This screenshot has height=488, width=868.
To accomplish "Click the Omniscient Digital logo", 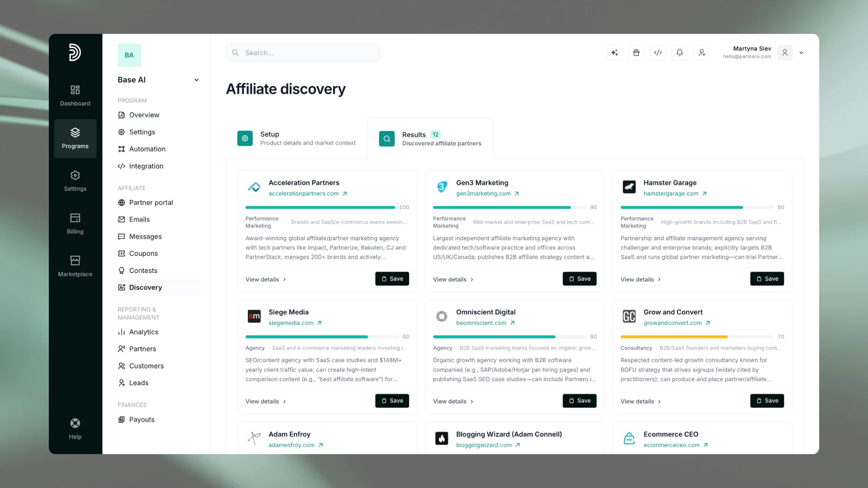I will click(442, 316).
